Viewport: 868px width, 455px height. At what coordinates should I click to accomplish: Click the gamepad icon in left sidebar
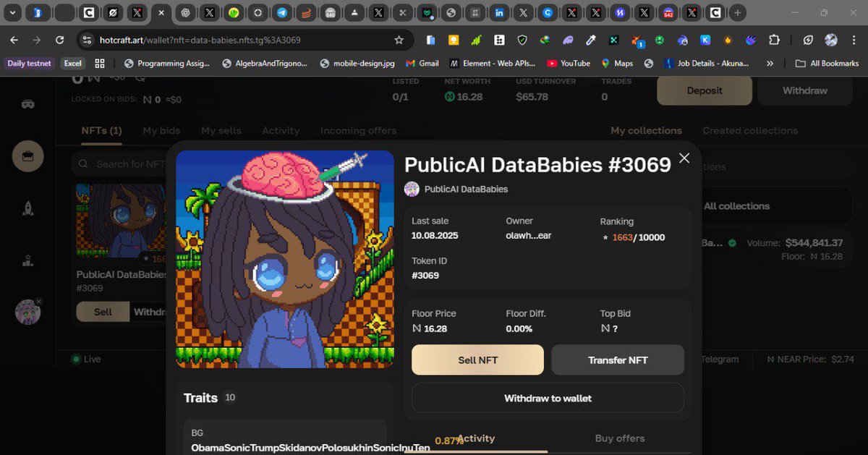27,103
